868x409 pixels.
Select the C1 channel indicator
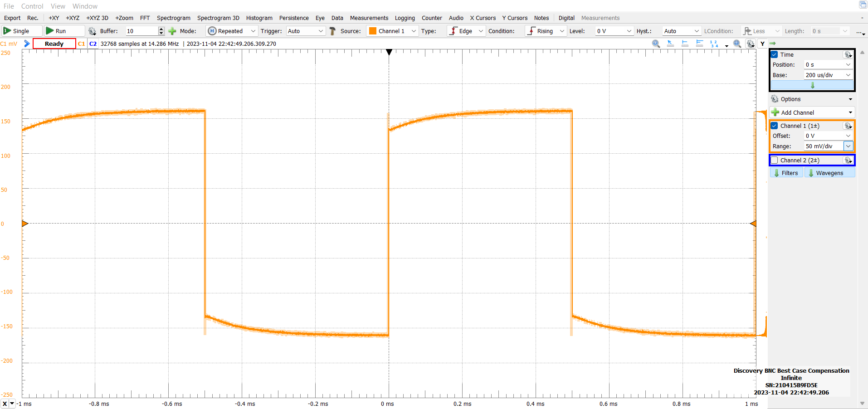point(82,44)
